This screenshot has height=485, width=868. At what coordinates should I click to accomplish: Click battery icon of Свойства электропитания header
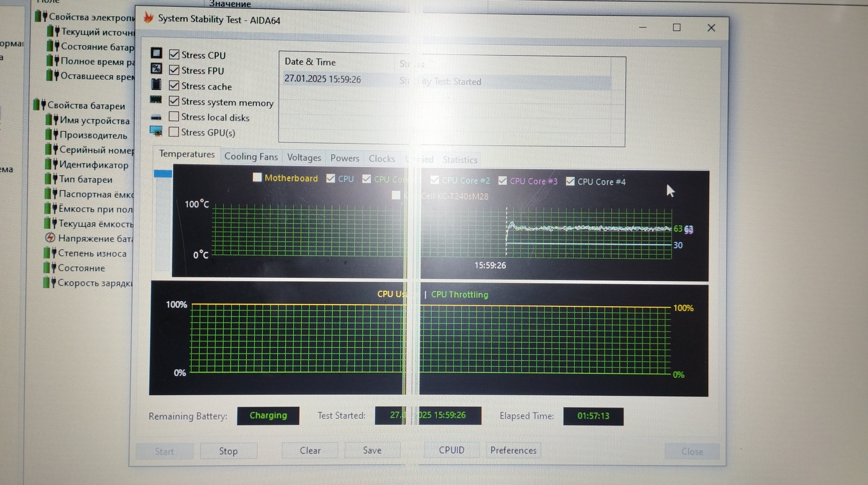42,16
